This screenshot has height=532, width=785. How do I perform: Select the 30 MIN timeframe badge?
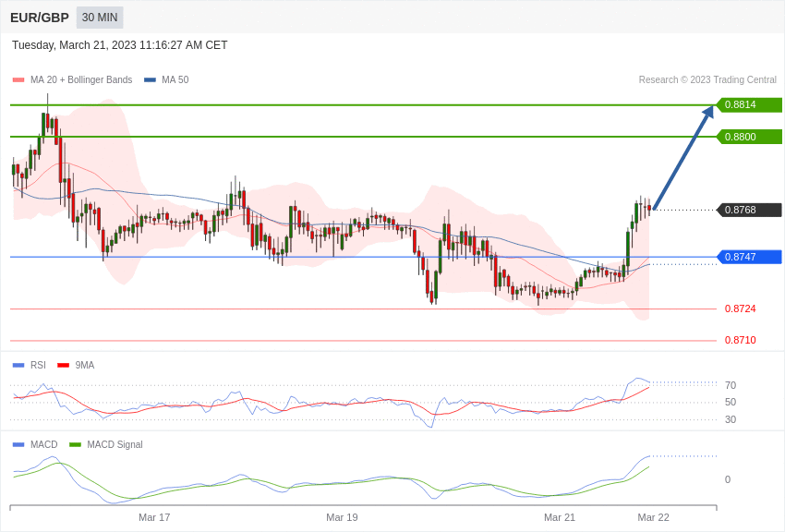(100, 18)
